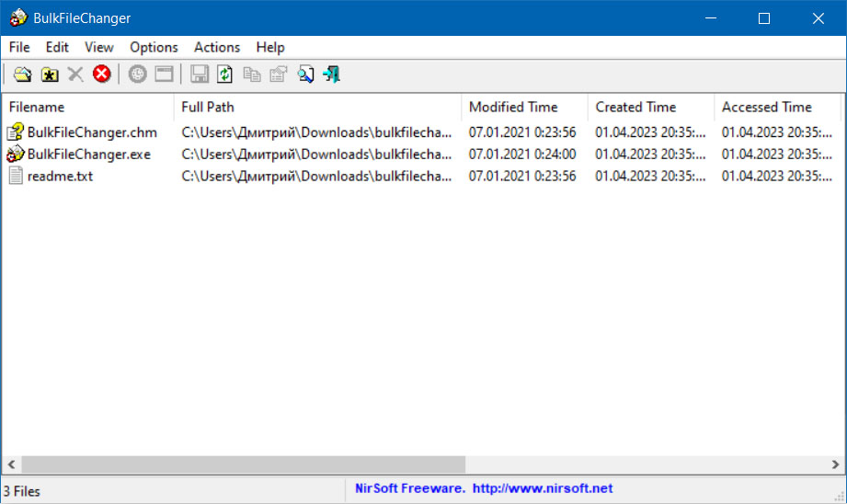Open the Edit menu
The width and height of the screenshot is (847, 504).
pyautogui.click(x=57, y=48)
